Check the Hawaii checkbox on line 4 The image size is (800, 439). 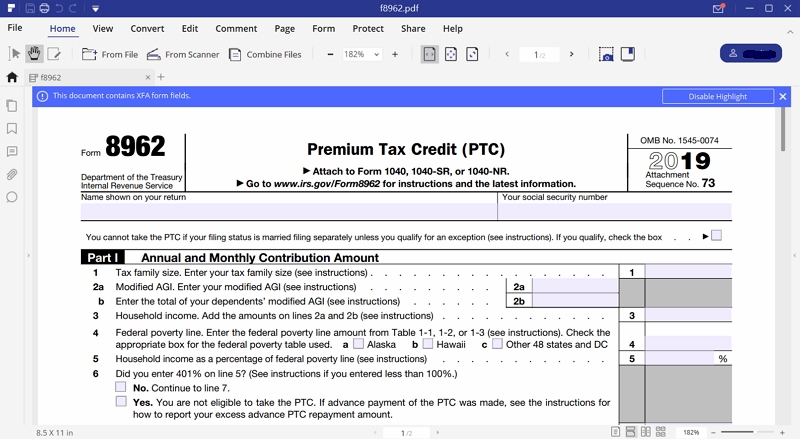click(x=428, y=344)
